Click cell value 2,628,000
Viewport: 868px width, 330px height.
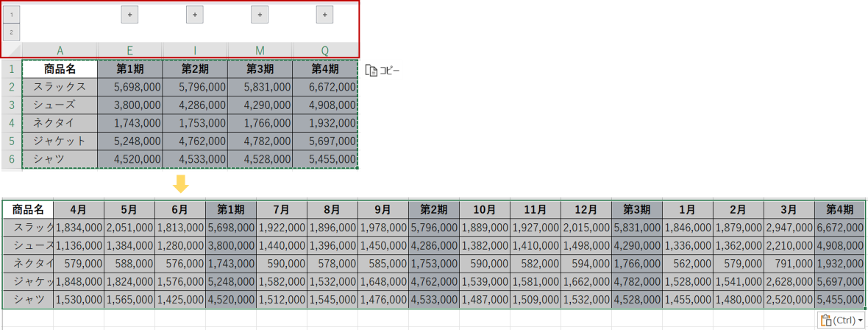coord(789,282)
